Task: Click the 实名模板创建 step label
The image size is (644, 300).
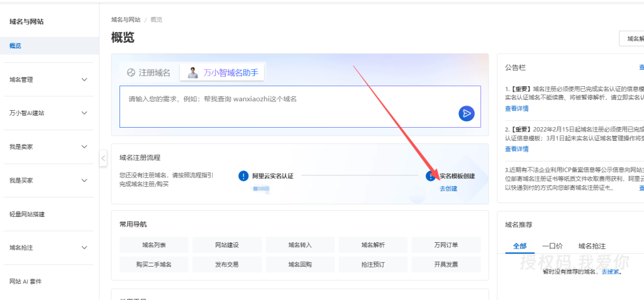Action: 457,176
